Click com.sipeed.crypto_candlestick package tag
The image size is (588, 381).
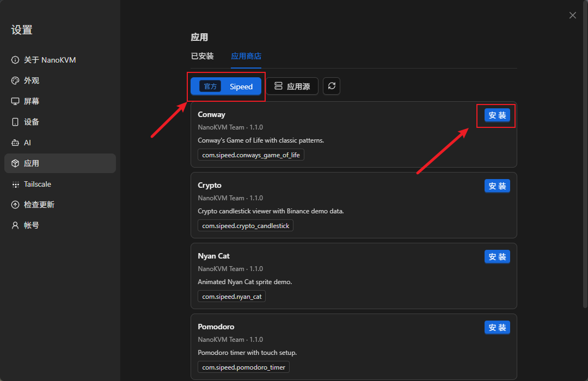(x=246, y=226)
